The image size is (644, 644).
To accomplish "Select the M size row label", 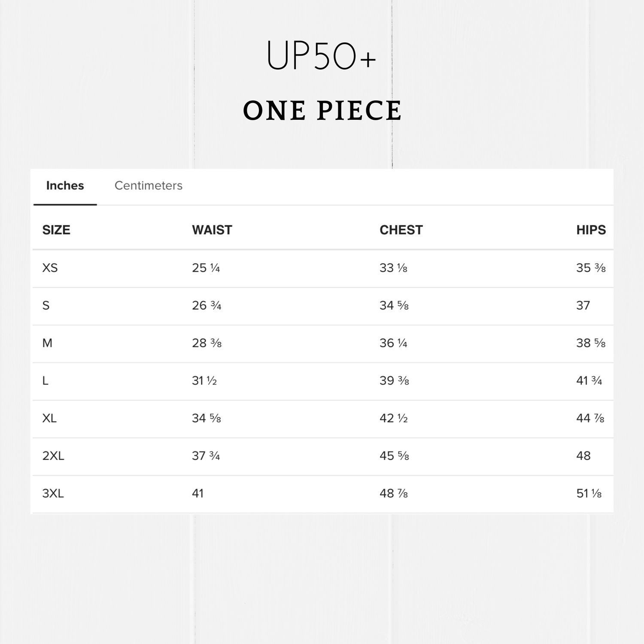I will pyautogui.click(x=47, y=343).
